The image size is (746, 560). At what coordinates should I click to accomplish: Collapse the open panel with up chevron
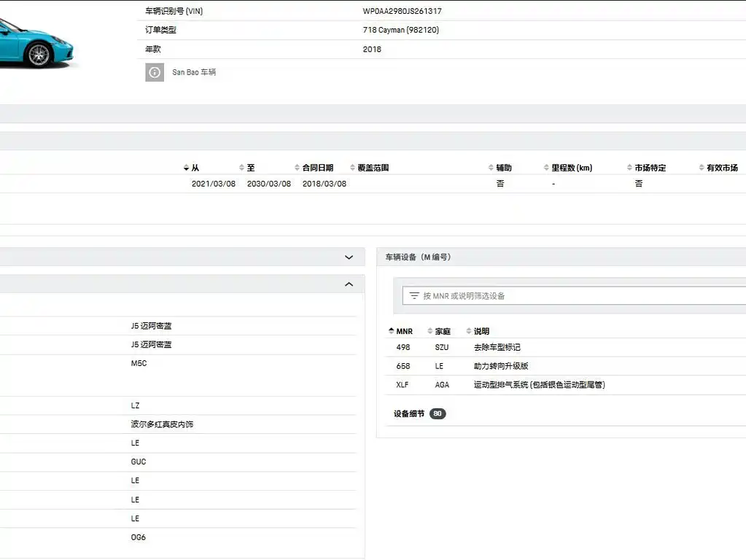[349, 284]
